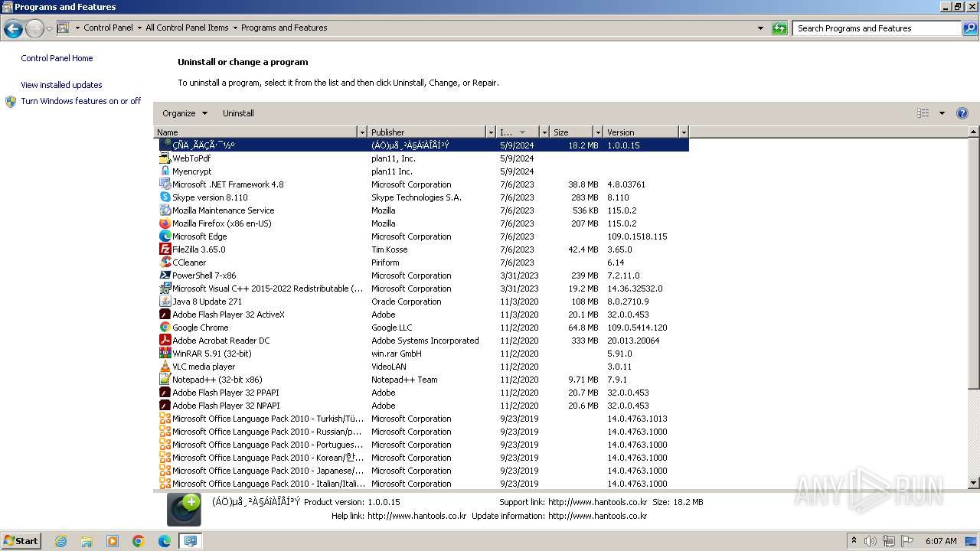Screen dimensions: 980x551
Task: Click the WebToPdf program icon
Action: coord(165,158)
